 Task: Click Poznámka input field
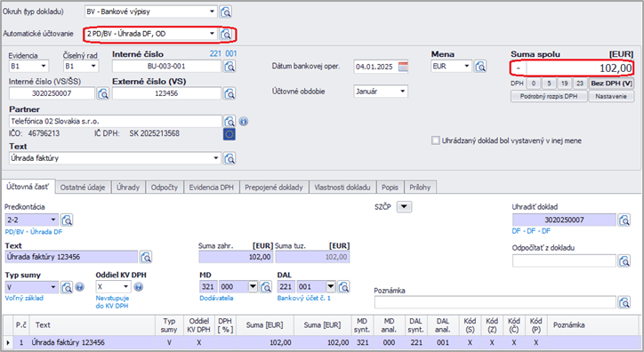495,303
